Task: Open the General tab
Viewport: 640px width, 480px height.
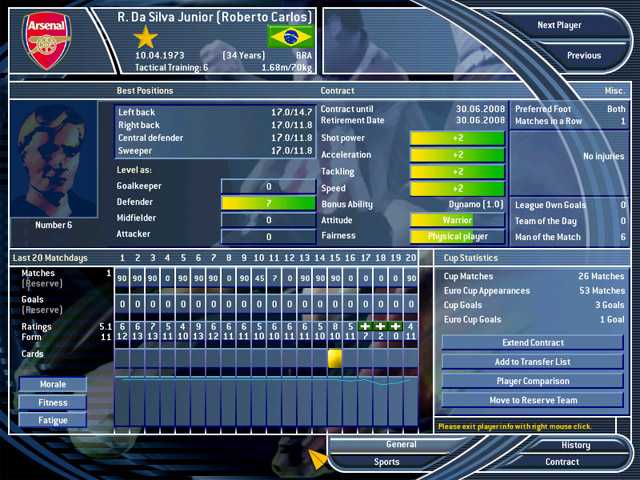Action: (401, 445)
